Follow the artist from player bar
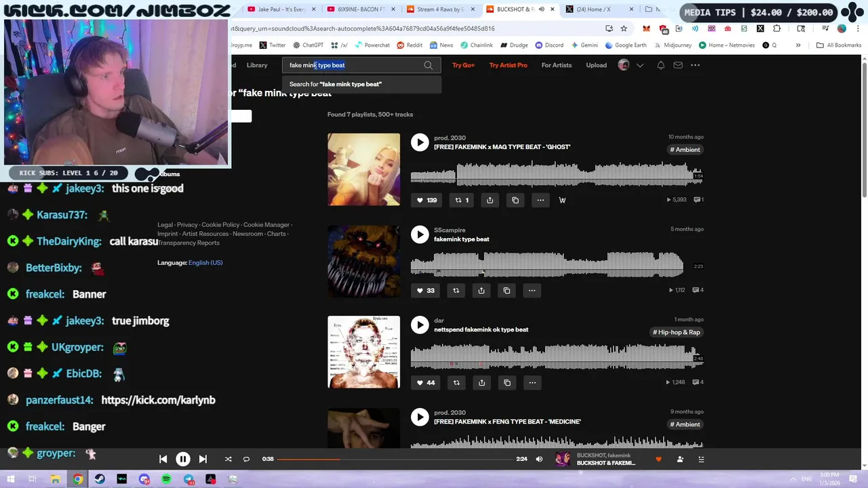The image size is (868, 488). click(680, 459)
